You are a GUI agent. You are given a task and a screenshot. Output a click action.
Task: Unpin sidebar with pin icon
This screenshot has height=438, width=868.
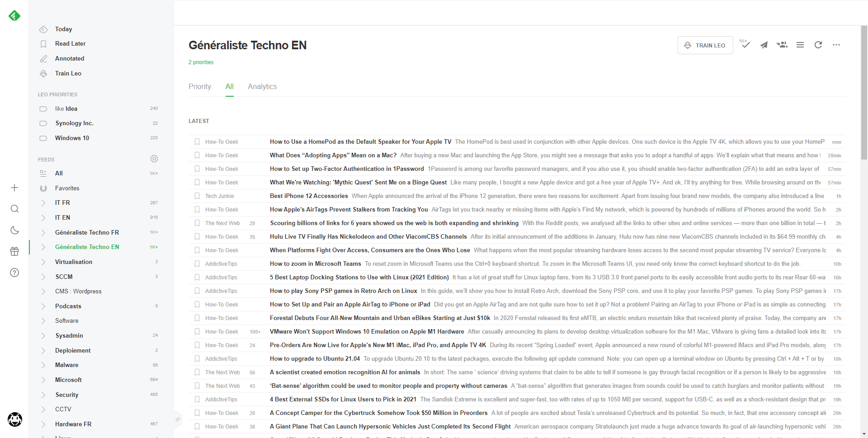pos(178,419)
